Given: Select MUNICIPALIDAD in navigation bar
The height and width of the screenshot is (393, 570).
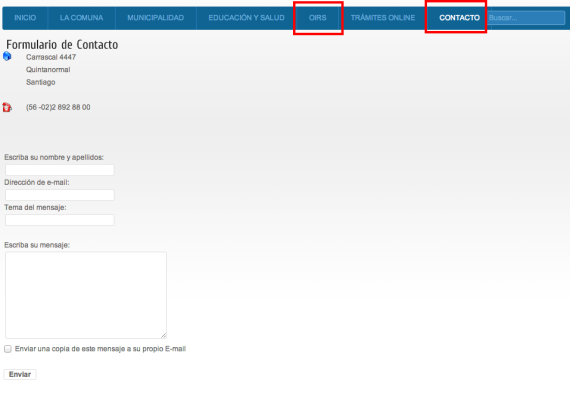Looking at the screenshot, I should point(156,18).
